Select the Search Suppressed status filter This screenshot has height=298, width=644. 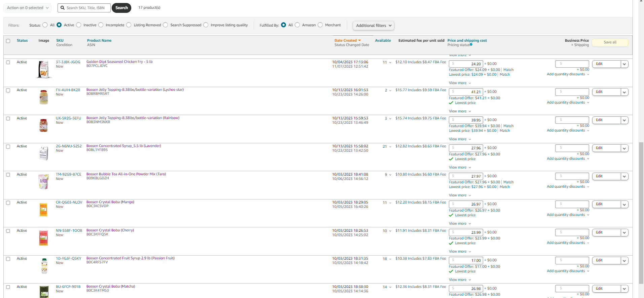click(x=166, y=25)
